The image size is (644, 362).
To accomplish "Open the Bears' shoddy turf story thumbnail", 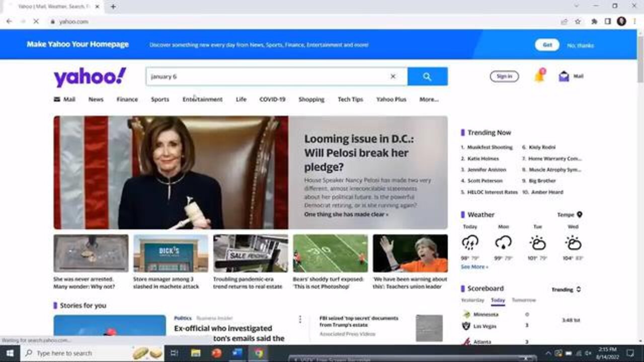I will click(x=330, y=253).
